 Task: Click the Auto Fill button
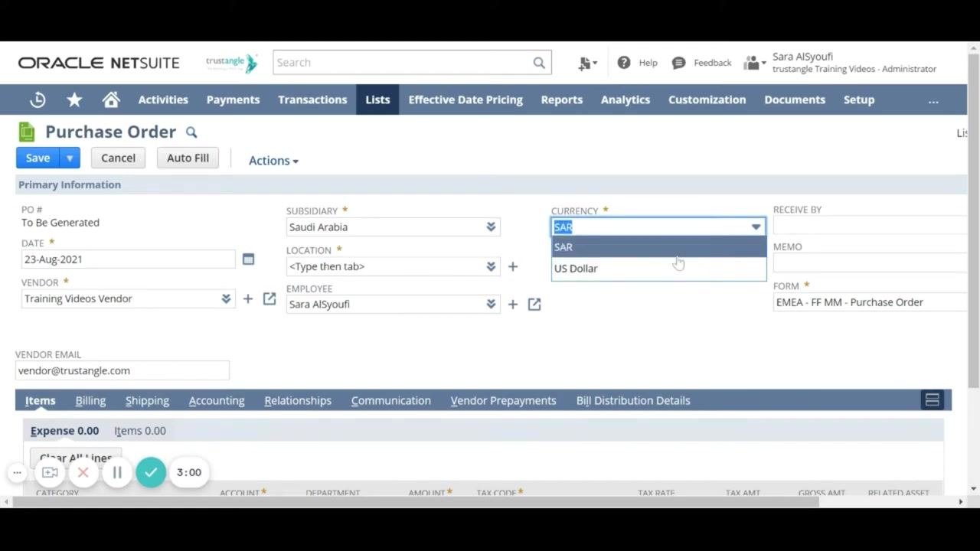[188, 158]
